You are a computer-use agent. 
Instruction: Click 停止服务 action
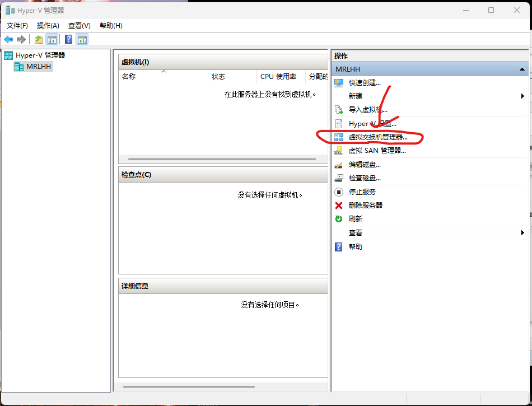click(362, 192)
